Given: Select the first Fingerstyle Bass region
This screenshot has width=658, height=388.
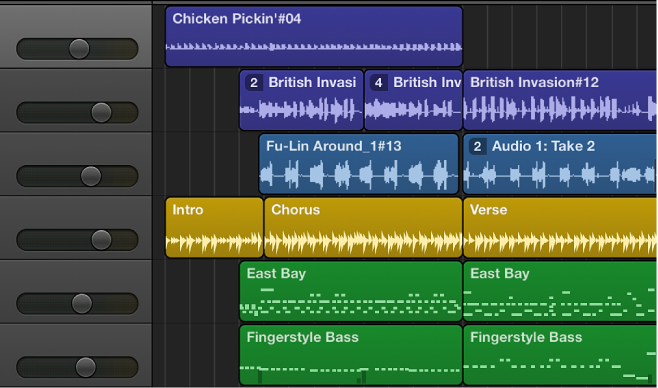Looking at the screenshot, I should pyautogui.click(x=351, y=355).
